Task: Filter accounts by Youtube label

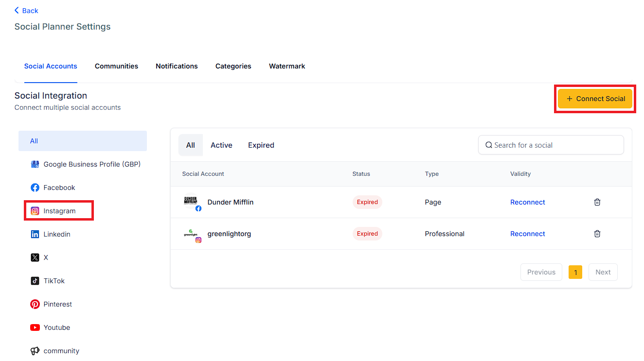Action: (57, 327)
